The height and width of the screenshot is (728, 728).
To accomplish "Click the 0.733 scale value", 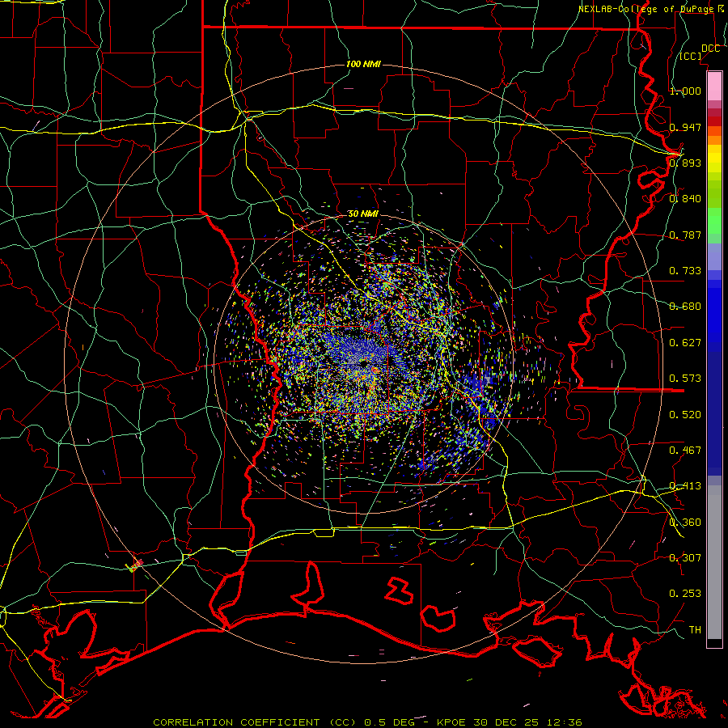I will [x=685, y=271].
